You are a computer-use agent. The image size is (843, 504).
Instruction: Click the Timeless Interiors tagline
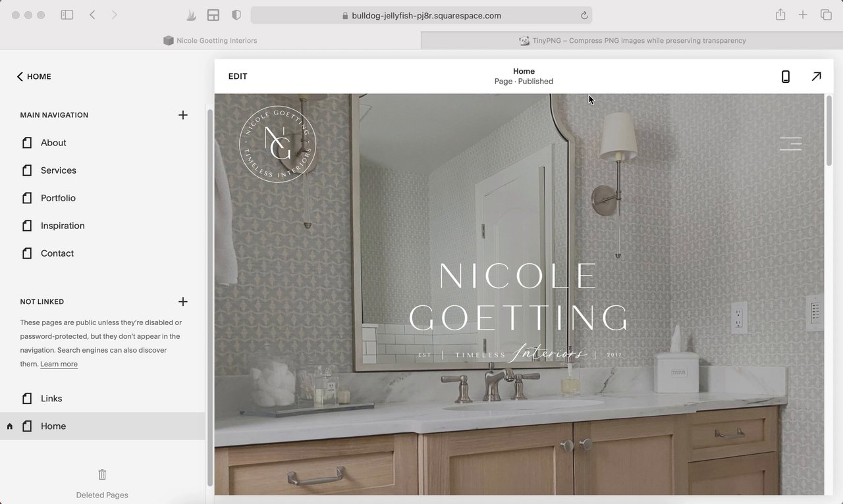pyautogui.click(x=520, y=354)
